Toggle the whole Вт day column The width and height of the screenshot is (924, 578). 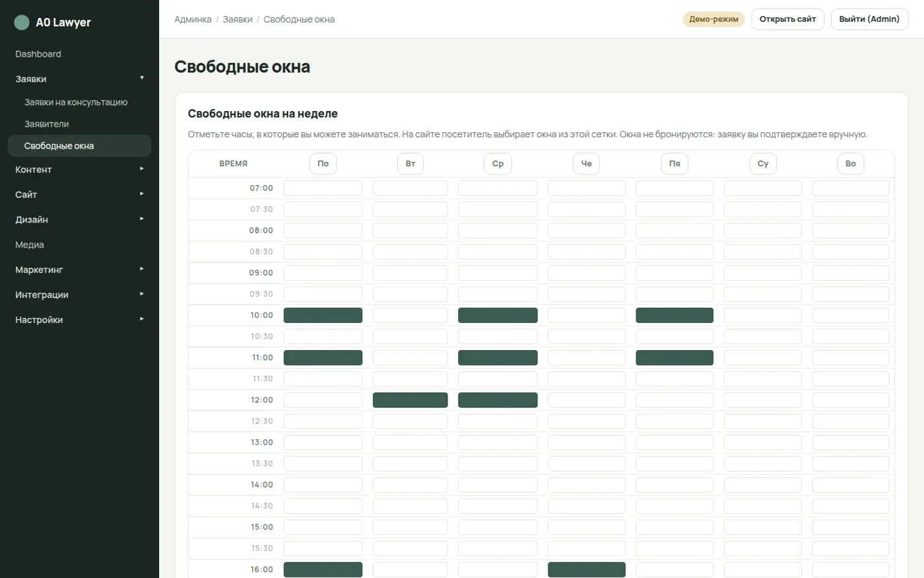click(411, 164)
